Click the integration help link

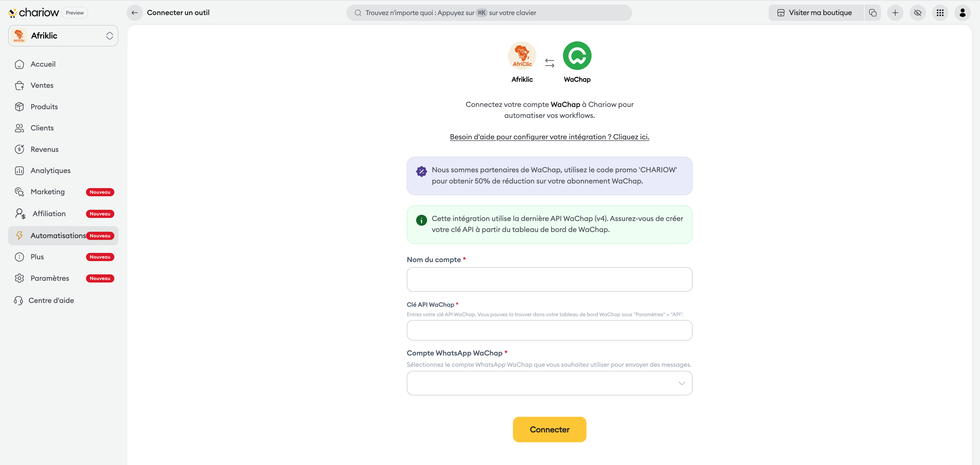click(549, 137)
